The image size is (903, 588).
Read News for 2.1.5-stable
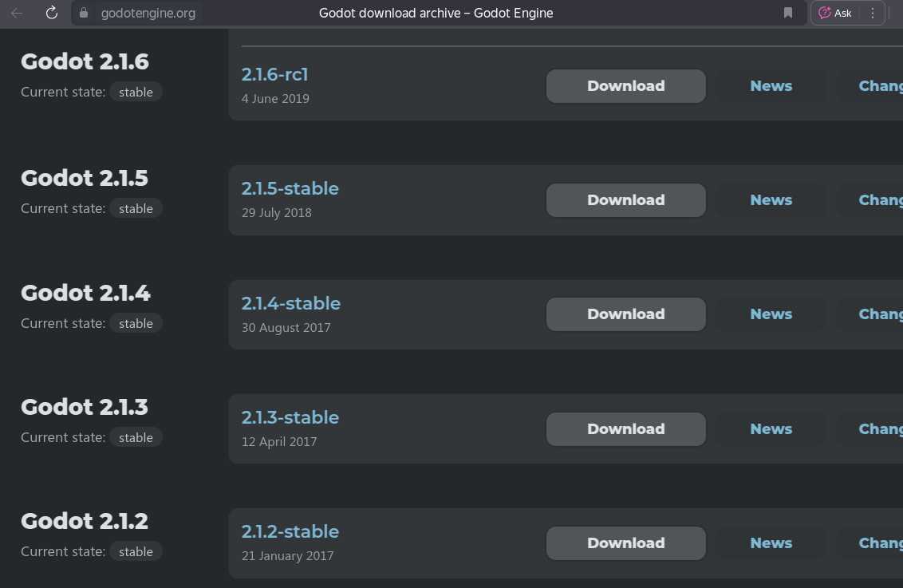pos(771,200)
